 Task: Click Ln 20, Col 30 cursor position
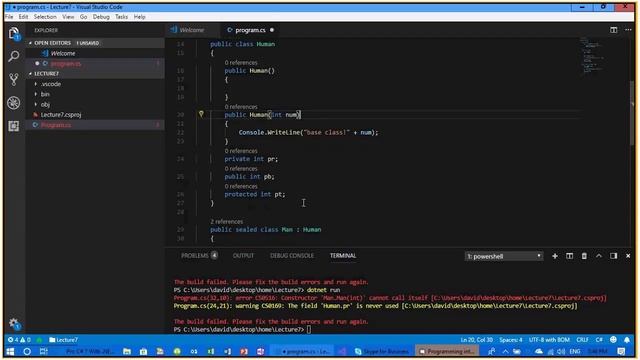click(476, 340)
